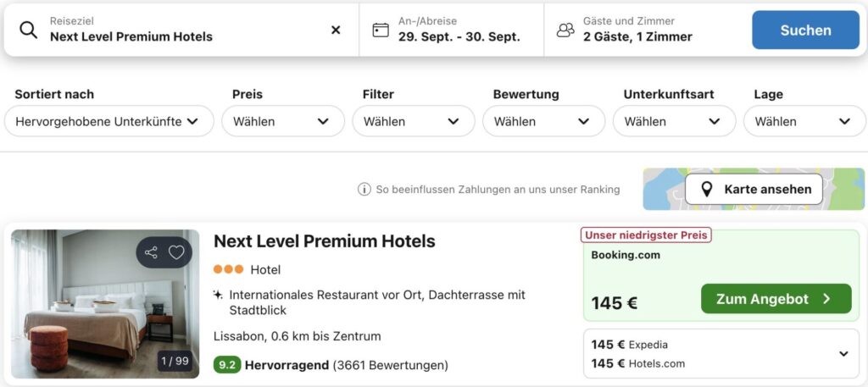Open the Unterkunftsart dropdown
The height and width of the screenshot is (387, 868).
pyautogui.click(x=674, y=121)
